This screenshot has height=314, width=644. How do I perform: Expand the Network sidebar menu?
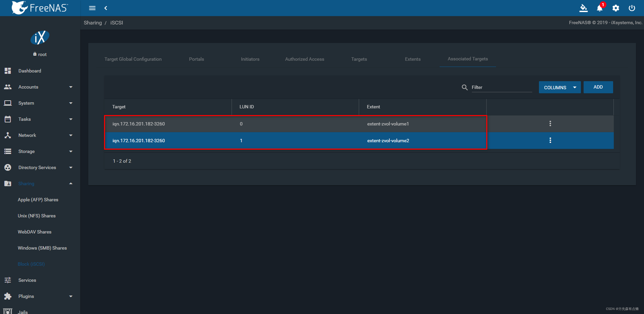coord(27,135)
